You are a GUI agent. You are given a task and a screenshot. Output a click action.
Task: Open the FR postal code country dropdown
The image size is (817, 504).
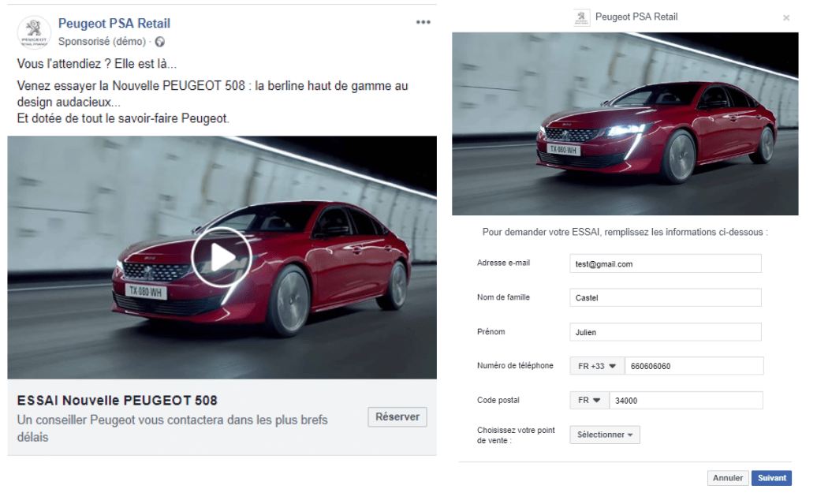point(589,401)
